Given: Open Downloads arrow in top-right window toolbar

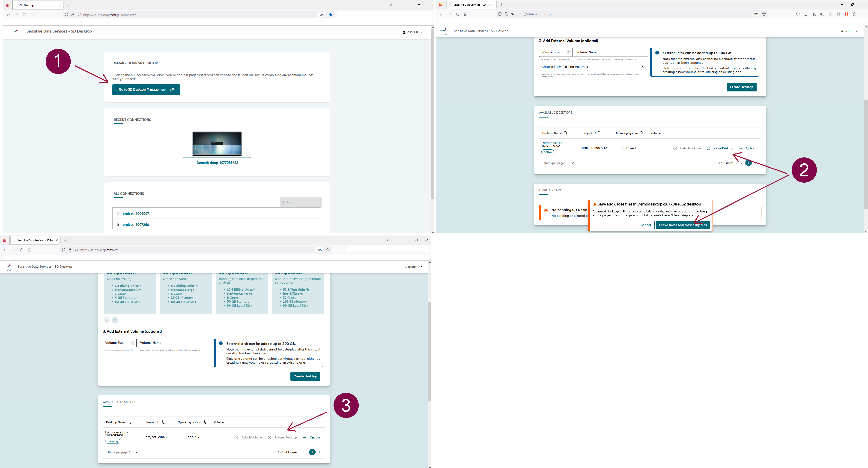Looking at the screenshot, I should (806, 14).
